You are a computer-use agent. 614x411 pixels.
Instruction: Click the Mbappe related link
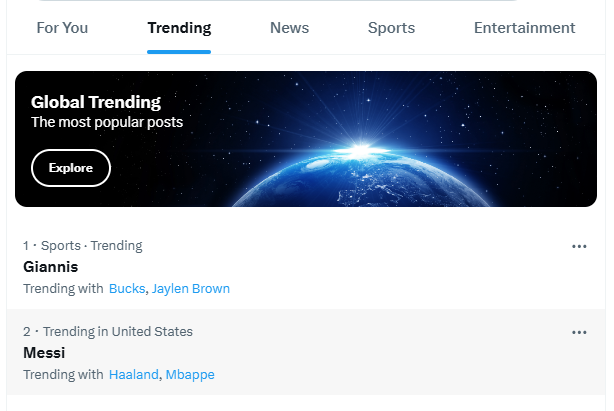pos(190,375)
